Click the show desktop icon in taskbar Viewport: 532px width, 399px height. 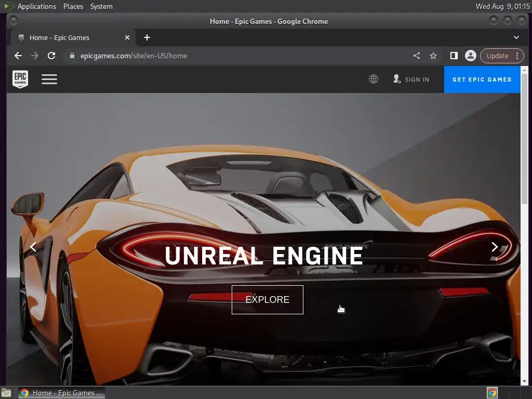pos(6,393)
